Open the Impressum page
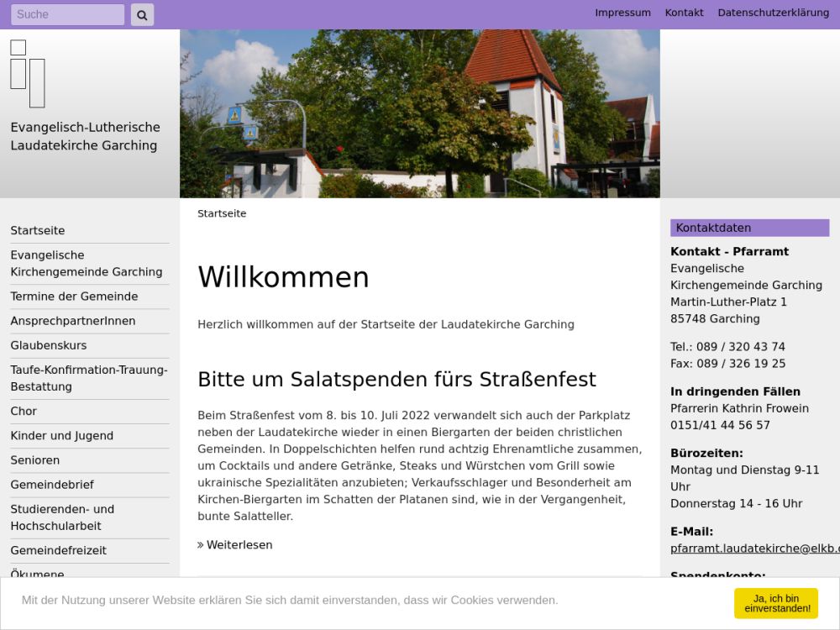840x630 pixels. click(x=622, y=13)
